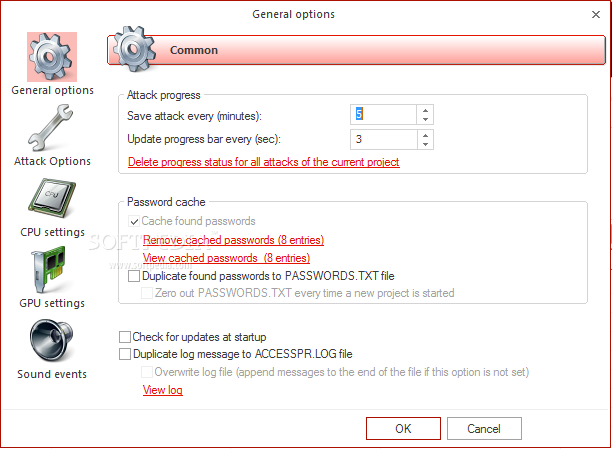Open CPU settings chip icon
The image size is (612, 449).
pyautogui.click(x=52, y=199)
